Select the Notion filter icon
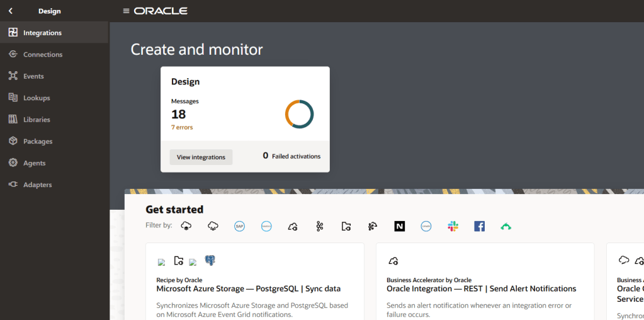 click(x=399, y=226)
